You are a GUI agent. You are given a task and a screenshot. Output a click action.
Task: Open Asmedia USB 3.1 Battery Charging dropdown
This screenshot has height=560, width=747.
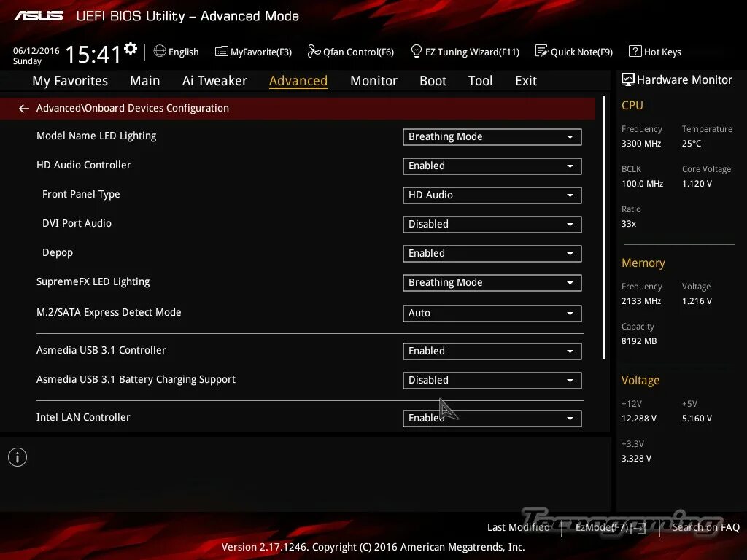[x=492, y=381]
